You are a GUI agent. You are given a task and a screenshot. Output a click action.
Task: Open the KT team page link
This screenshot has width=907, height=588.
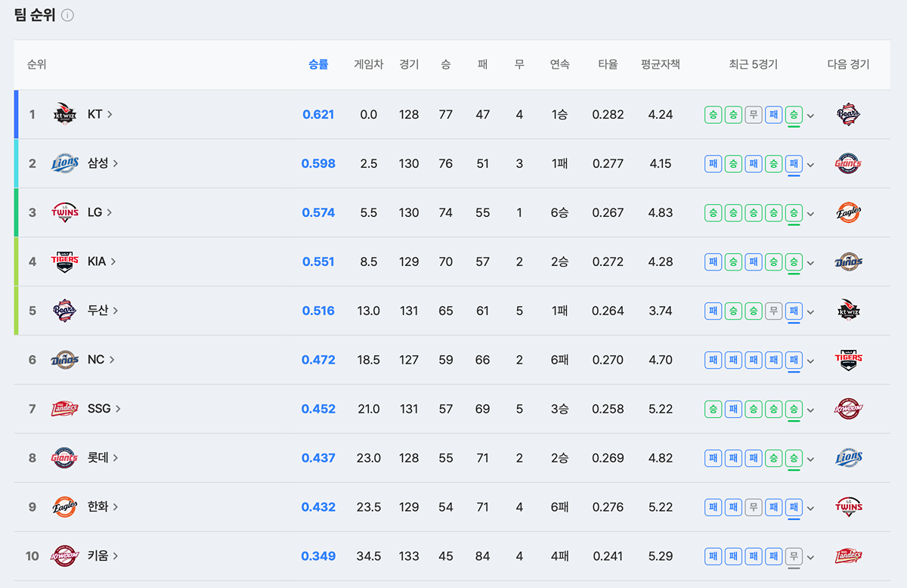[100, 114]
